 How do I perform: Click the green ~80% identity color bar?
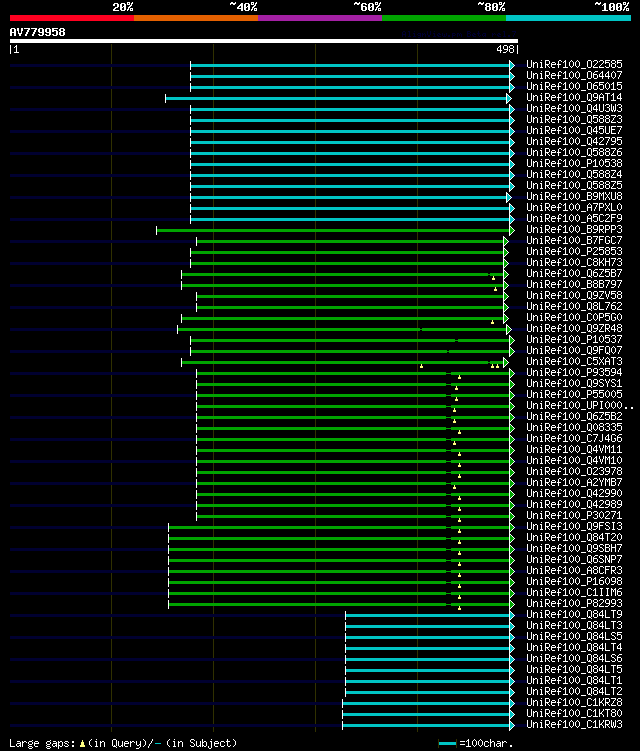tap(444, 18)
